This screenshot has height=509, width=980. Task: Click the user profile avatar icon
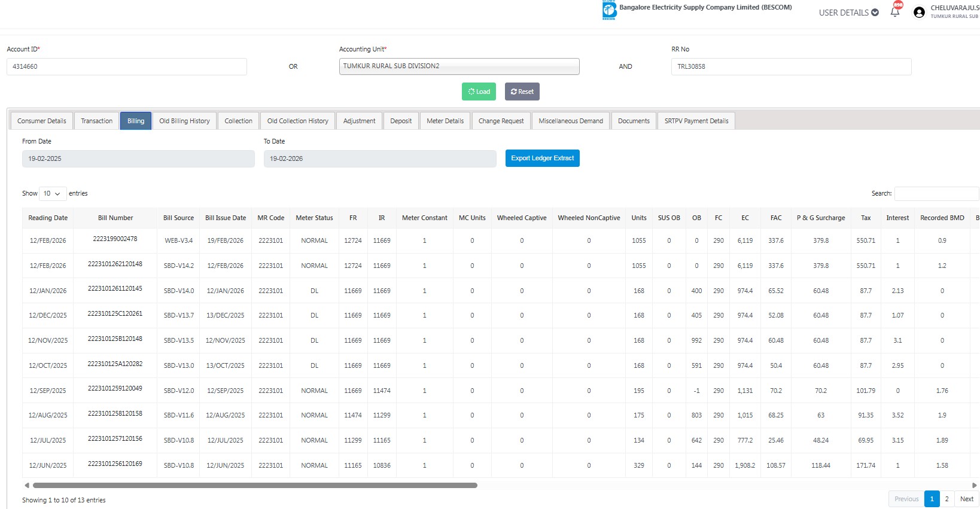919,13
